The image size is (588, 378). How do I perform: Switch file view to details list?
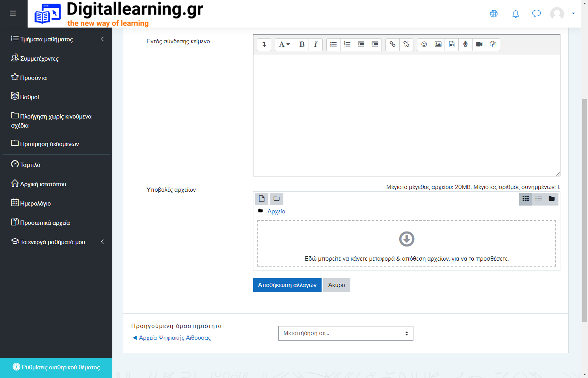(539, 199)
